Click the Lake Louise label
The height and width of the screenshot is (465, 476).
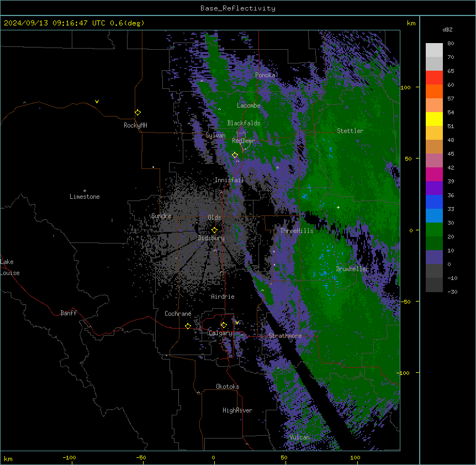coord(10,267)
